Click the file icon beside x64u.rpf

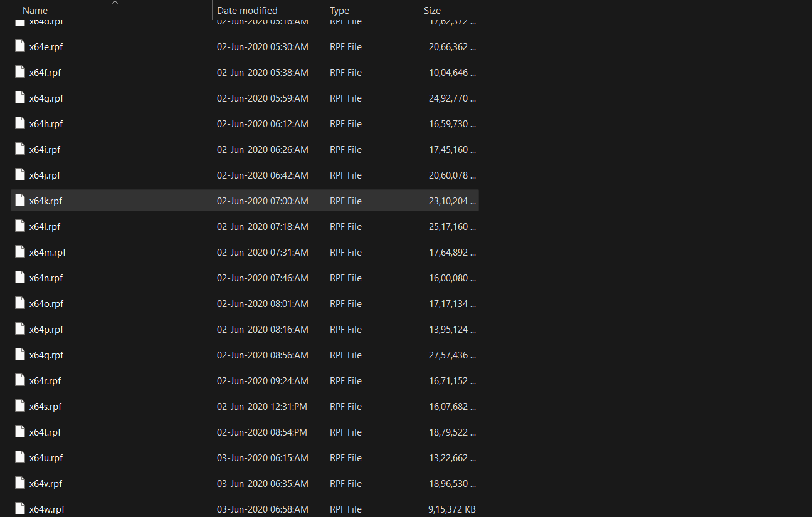(x=19, y=457)
